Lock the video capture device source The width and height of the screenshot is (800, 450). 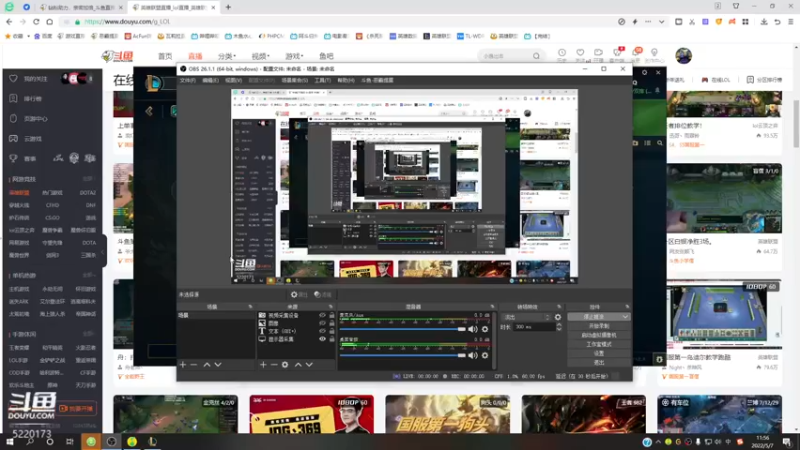pyautogui.click(x=332, y=315)
